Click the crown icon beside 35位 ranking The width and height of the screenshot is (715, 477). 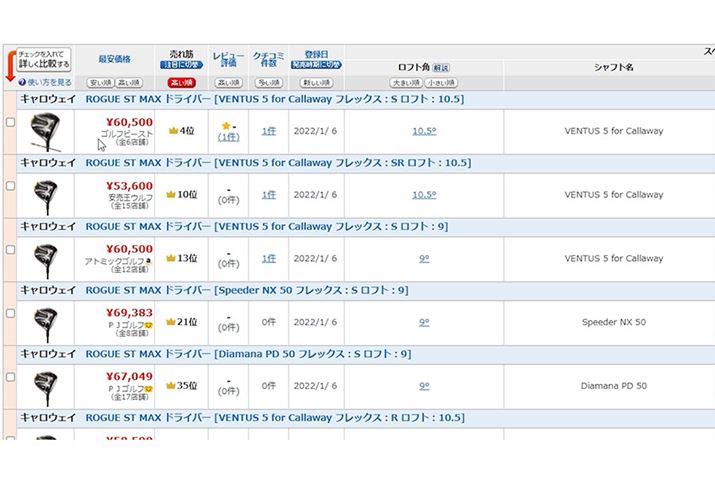click(x=172, y=385)
